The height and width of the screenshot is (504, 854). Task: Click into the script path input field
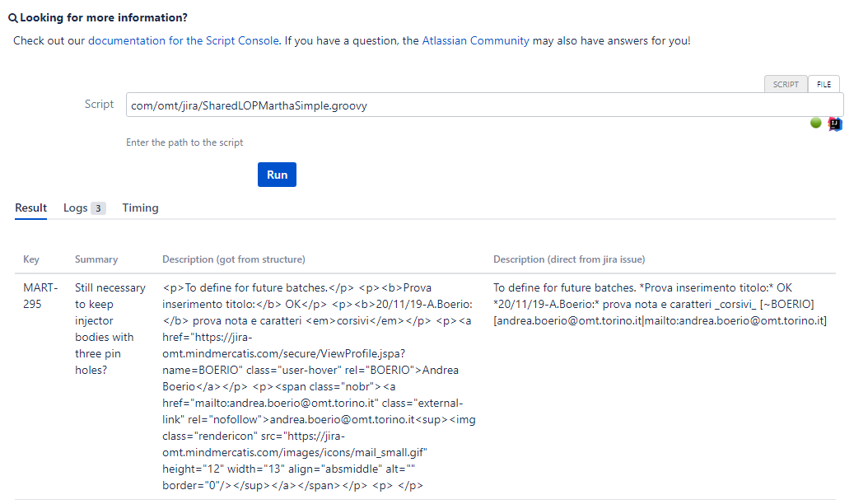(x=485, y=105)
